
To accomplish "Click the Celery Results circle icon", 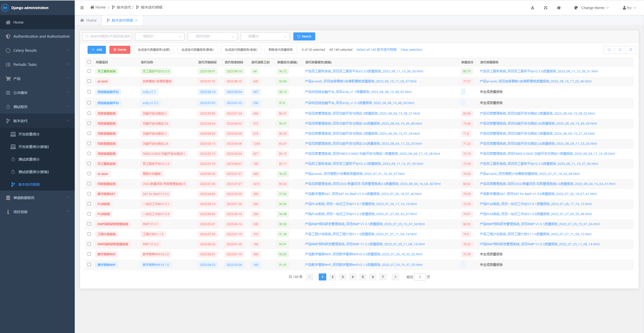I will (8, 51).
